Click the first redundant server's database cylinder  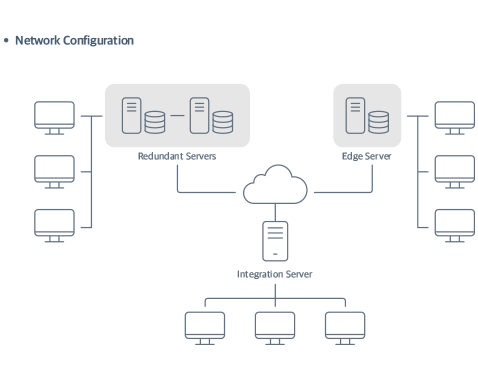pos(155,122)
